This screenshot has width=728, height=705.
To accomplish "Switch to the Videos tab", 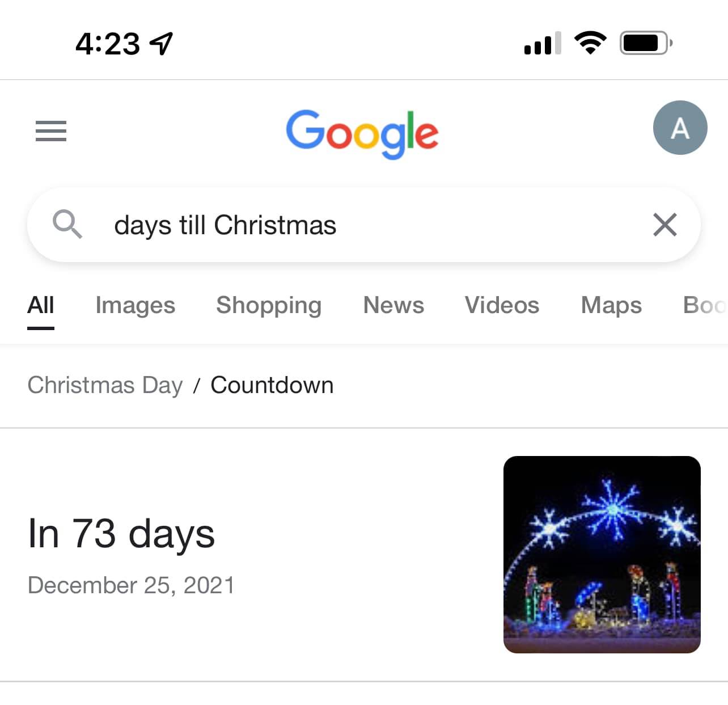I will pos(502,305).
